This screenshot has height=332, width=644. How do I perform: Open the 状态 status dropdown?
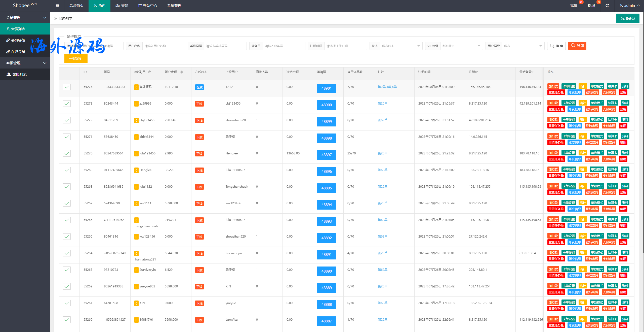point(401,46)
